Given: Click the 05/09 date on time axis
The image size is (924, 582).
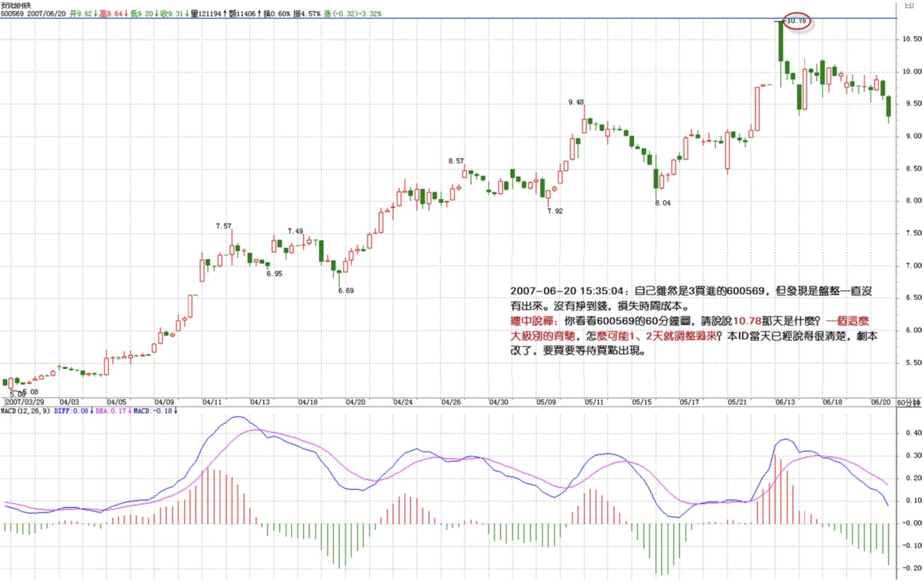Looking at the screenshot, I should pos(546,402).
